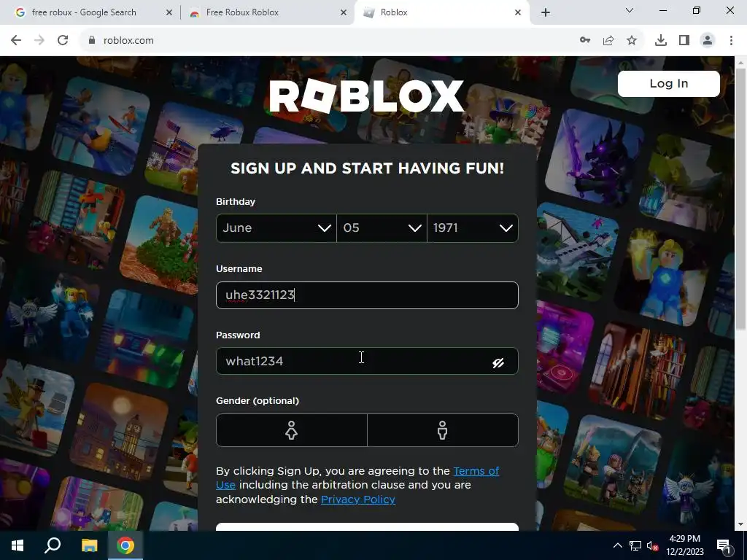Click the lock icon beside roblox.com
This screenshot has height=560, width=747.
point(92,41)
